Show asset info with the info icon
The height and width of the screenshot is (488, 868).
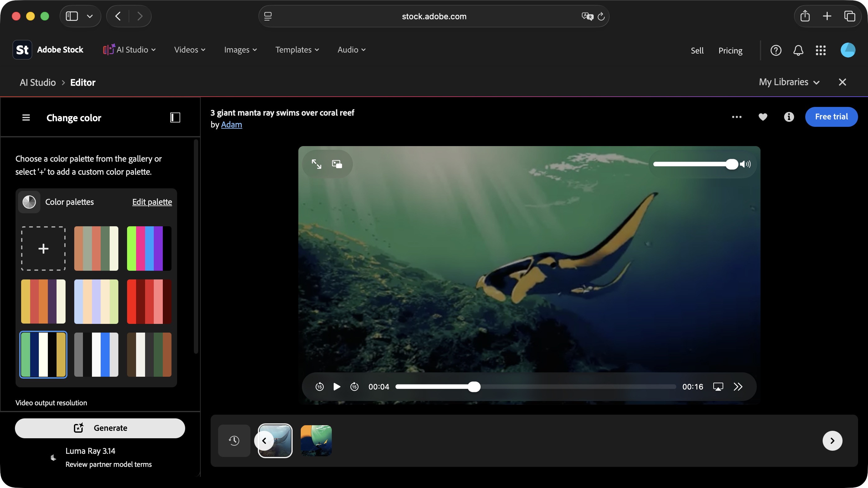[x=789, y=117]
